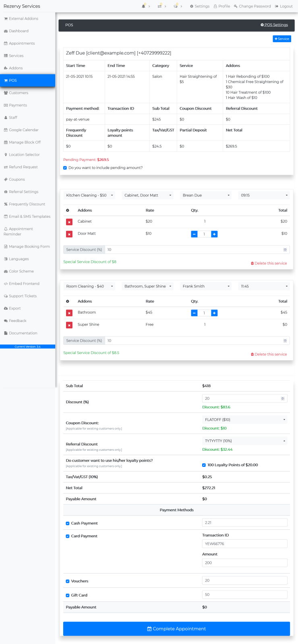Click the card Transaction ID field
Screen dimensions: 298x644
pos(245,544)
